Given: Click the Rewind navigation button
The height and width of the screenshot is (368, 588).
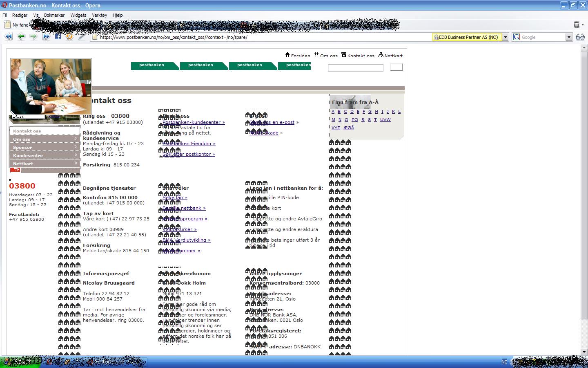Looking at the screenshot, I should click(8, 37).
